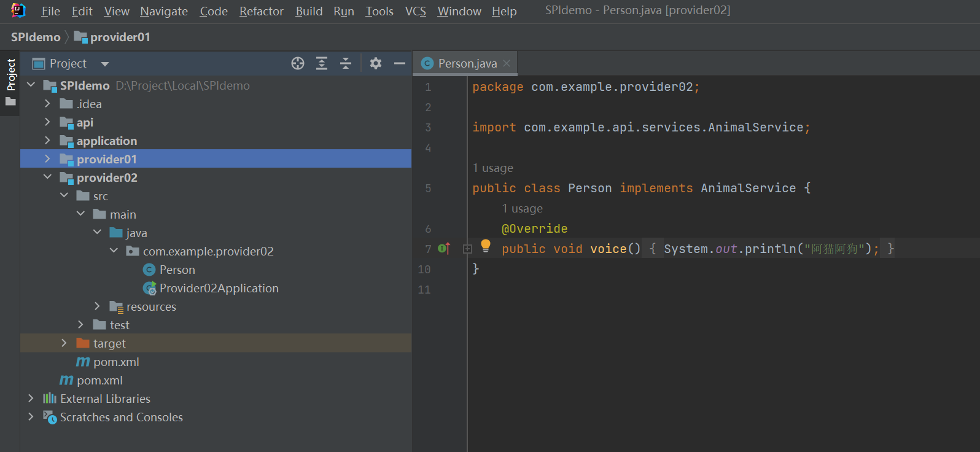This screenshot has width=980, height=452.
Task: Expand the application module
Action: pyautogui.click(x=48, y=140)
